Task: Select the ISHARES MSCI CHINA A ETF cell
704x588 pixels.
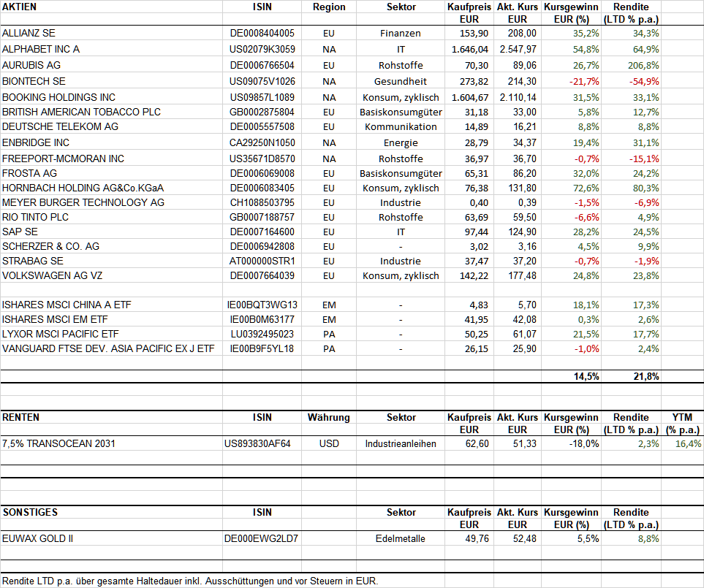Action: [x=111, y=305]
